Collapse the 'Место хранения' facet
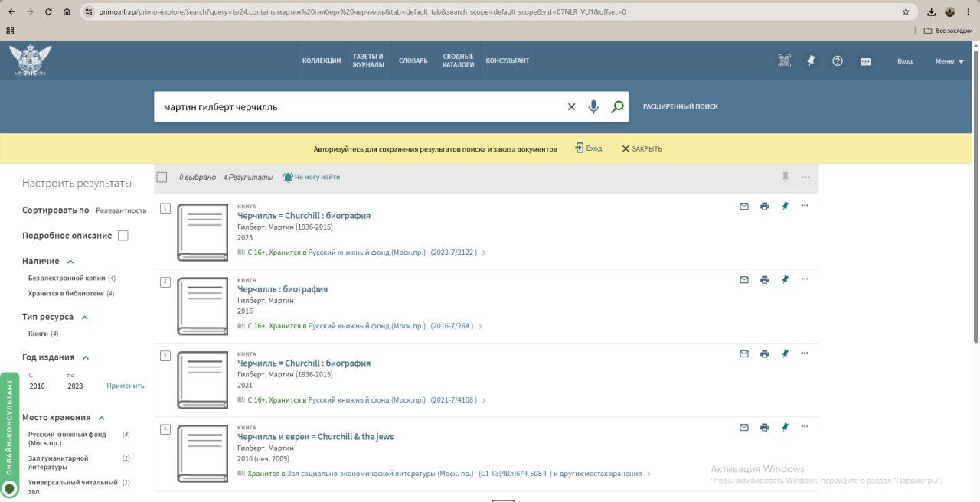Screen dimensions: 980x502 101,418
